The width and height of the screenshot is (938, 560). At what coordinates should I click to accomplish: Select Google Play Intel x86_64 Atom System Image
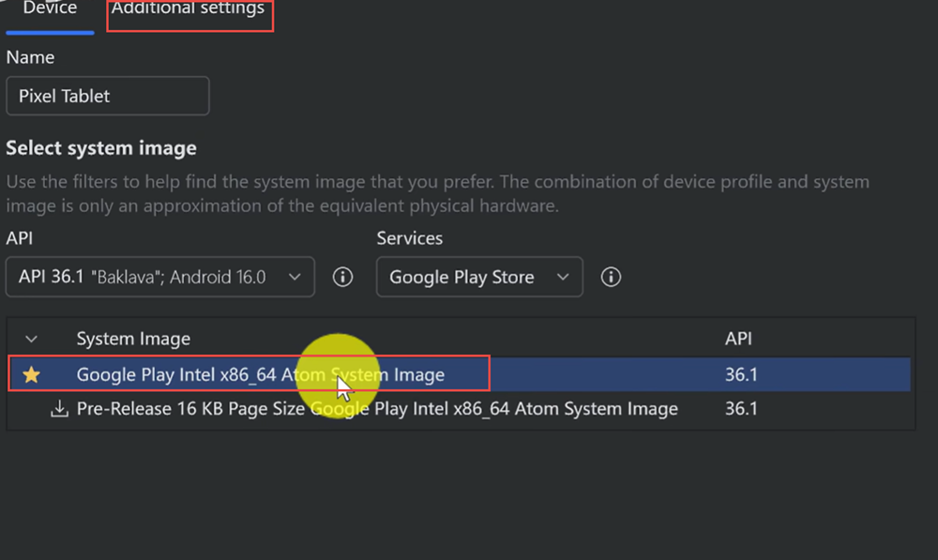tap(261, 375)
